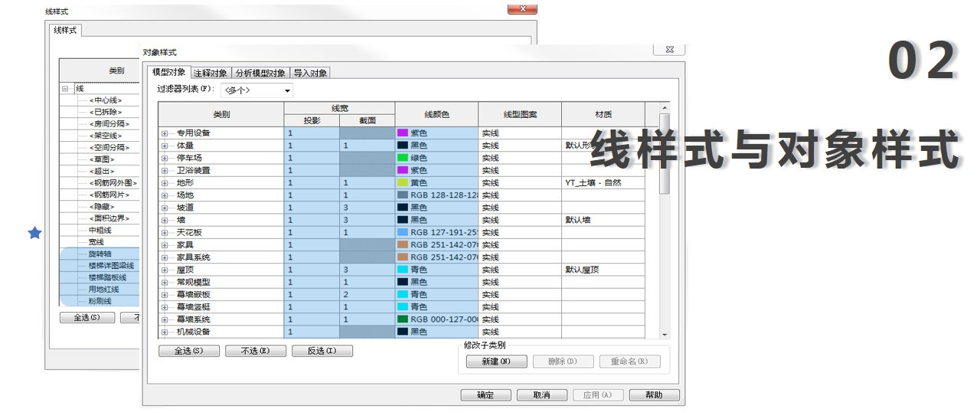Click the 取消 button

click(541, 395)
